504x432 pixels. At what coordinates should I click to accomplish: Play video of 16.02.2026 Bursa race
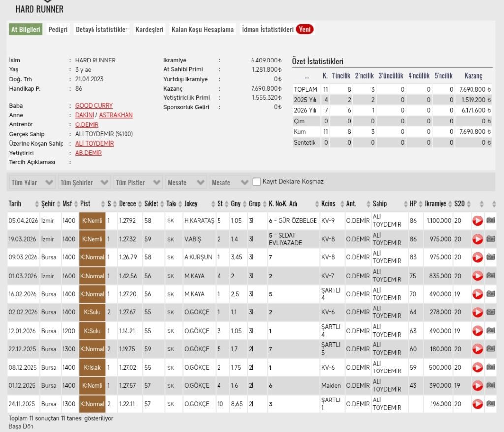(477, 294)
